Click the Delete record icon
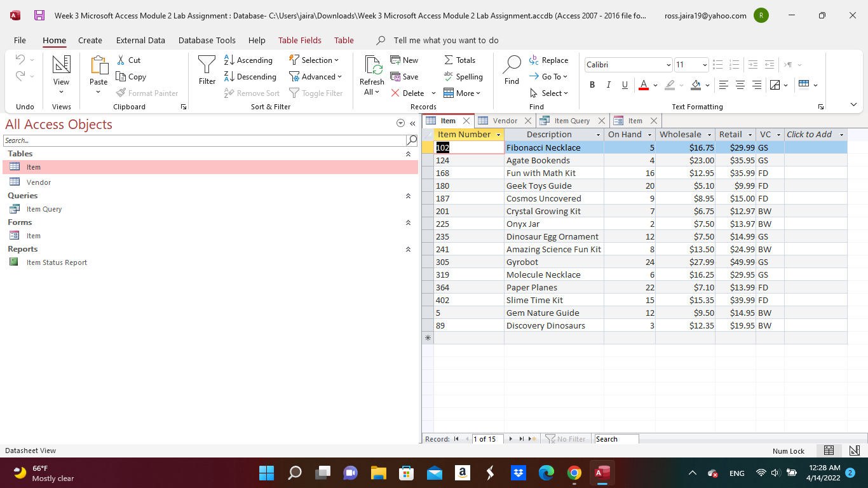This screenshot has height=488, width=868. (395, 93)
